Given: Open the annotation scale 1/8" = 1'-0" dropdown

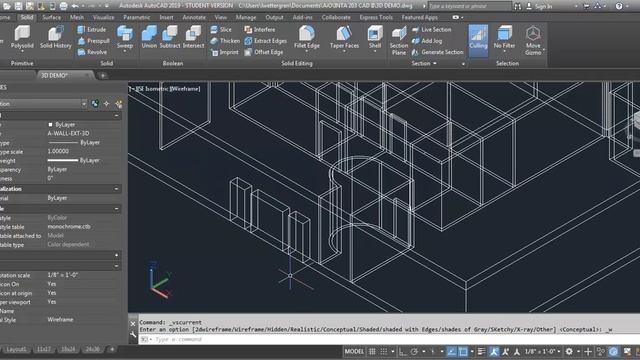Looking at the screenshot, I should click(542, 351).
